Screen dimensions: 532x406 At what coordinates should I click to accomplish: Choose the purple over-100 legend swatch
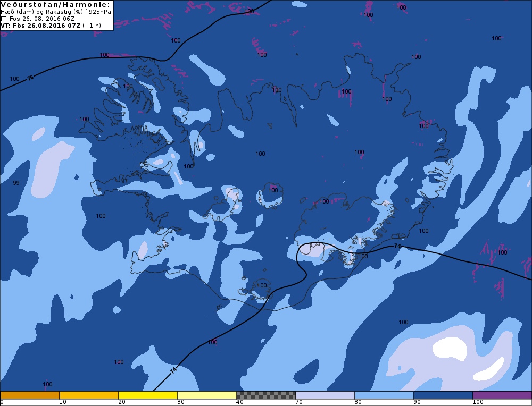click(x=502, y=395)
